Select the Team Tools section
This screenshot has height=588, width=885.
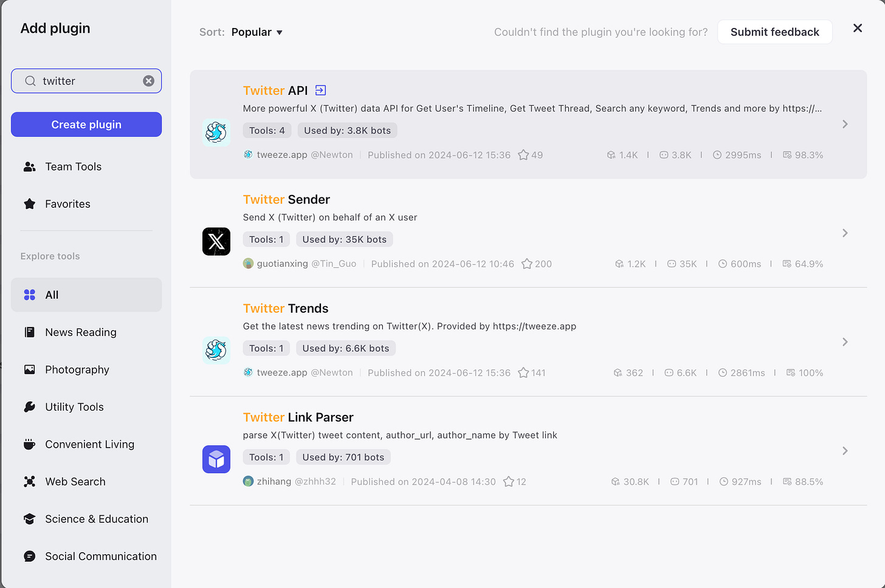[86, 166]
